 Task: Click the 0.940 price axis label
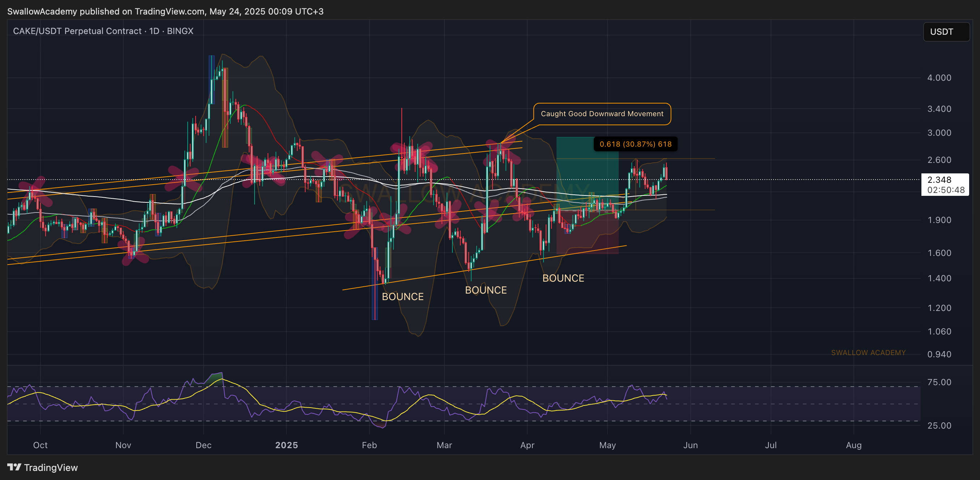click(939, 354)
